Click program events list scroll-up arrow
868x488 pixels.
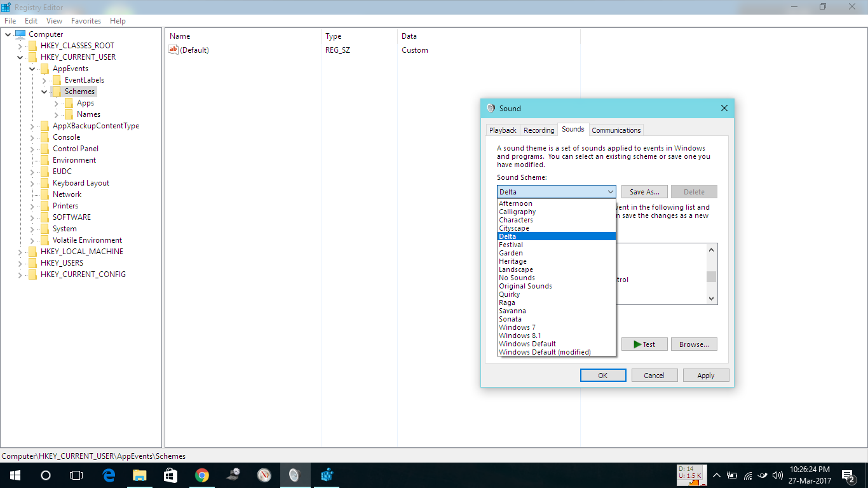tap(711, 248)
